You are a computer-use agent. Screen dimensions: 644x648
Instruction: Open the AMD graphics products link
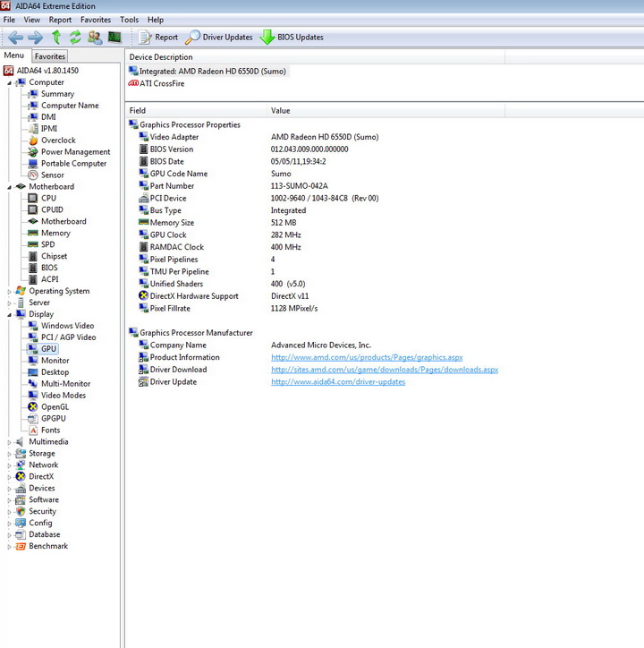tap(367, 357)
